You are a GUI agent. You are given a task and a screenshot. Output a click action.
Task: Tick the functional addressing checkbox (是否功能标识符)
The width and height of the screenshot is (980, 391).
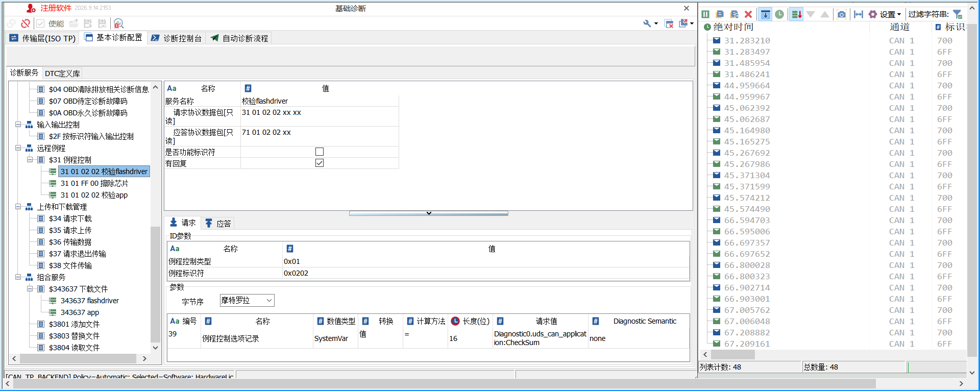click(x=320, y=152)
